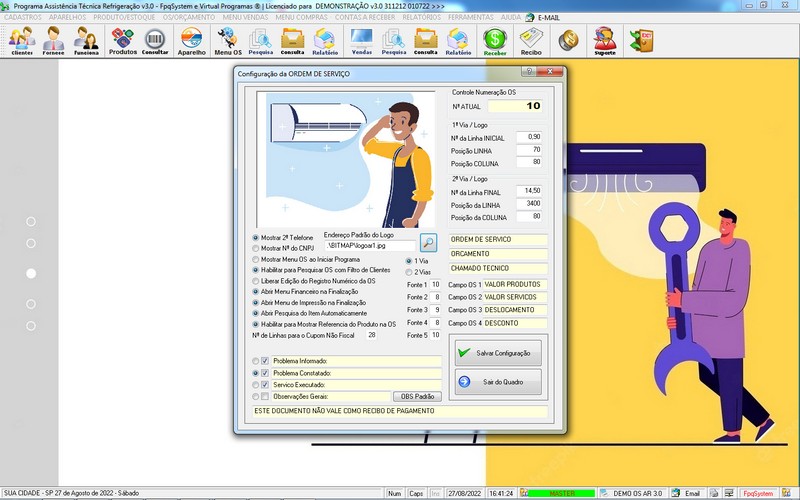Click the Fornece toolbar icon
The image size is (800, 500).
coord(54,41)
